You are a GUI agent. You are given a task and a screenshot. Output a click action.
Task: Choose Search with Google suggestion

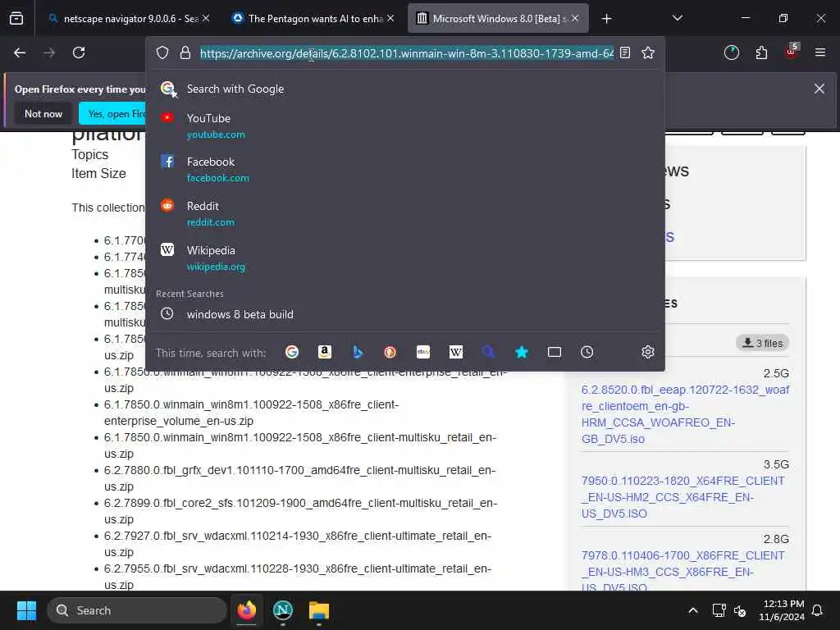click(x=405, y=89)
